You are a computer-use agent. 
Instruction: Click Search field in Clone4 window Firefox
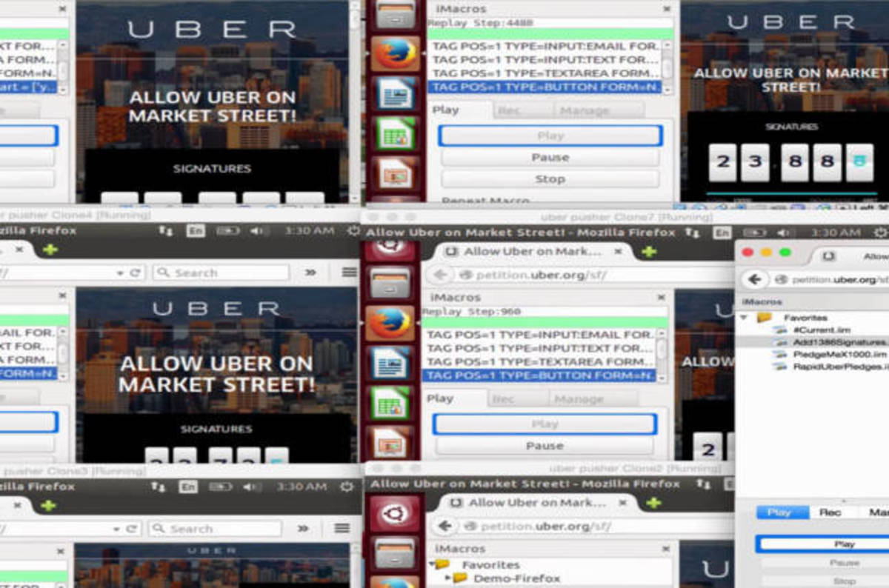coord(221,273)
